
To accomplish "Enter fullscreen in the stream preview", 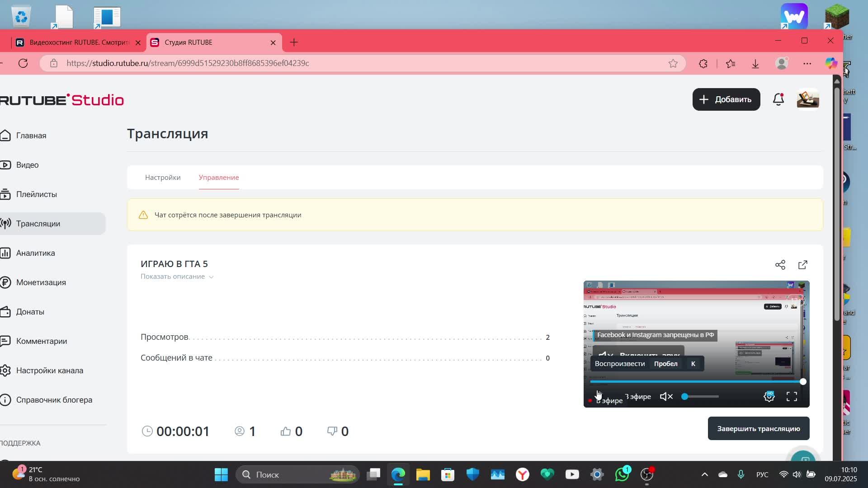I will coord(792,397).
